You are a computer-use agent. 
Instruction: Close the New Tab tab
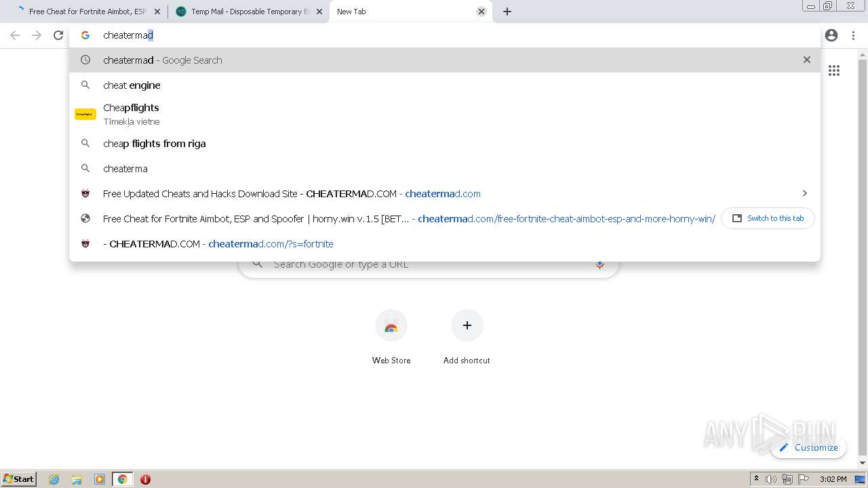481,12
